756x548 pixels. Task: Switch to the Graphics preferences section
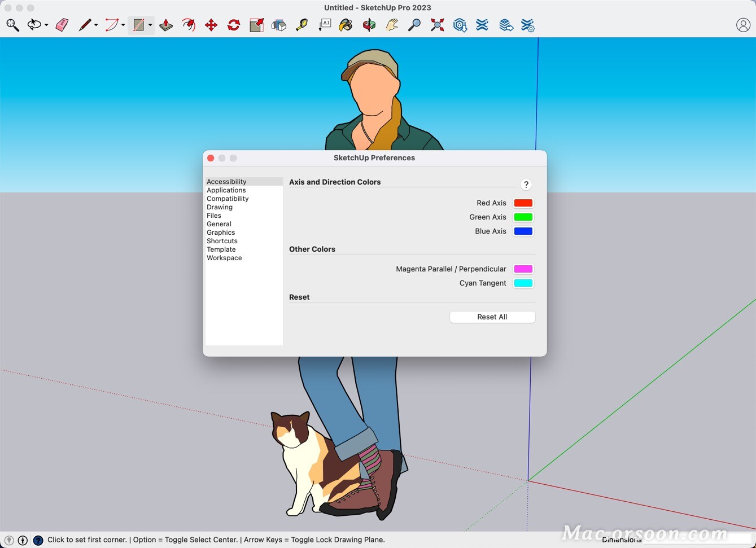point(221,233)
